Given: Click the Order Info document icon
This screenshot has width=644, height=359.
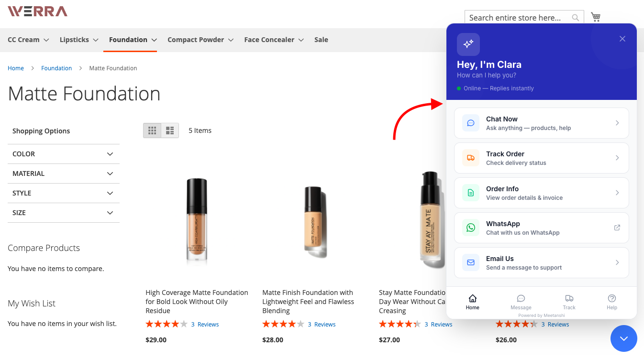Looking at the screenshot, I should 471,193.
